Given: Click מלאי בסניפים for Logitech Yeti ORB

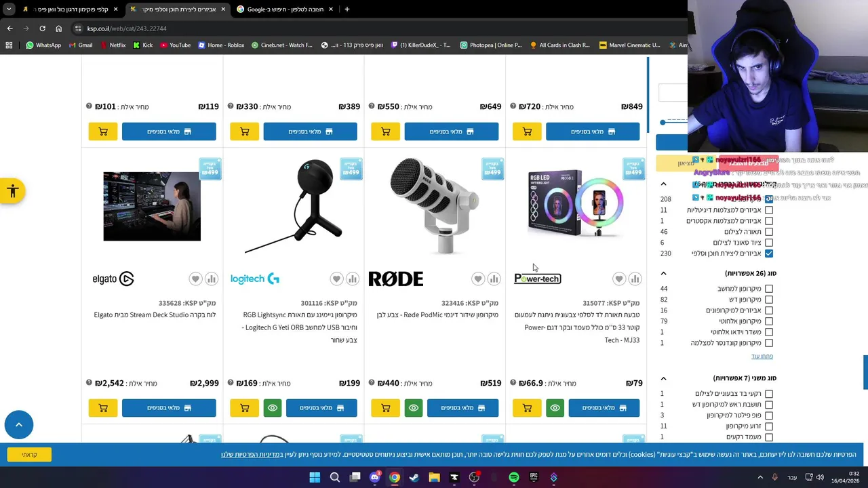Looking at the screenshot, I should (x=321, y=408).
